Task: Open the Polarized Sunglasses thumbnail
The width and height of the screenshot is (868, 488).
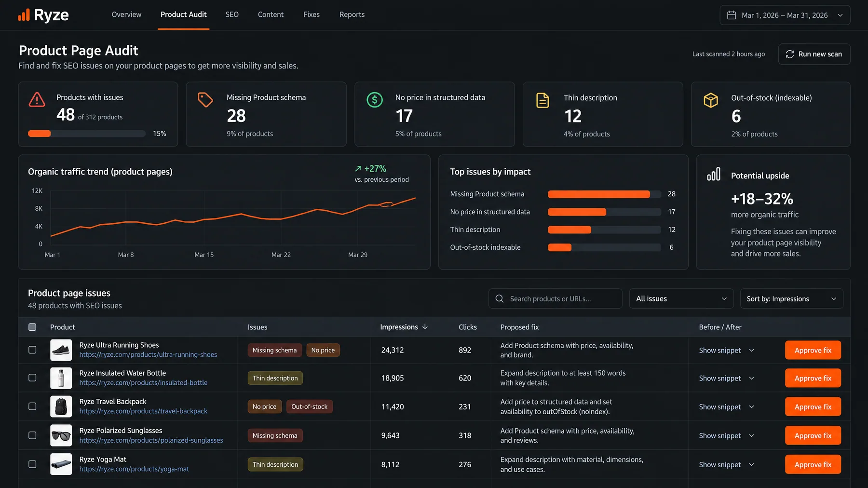Action: coord(61,435)
